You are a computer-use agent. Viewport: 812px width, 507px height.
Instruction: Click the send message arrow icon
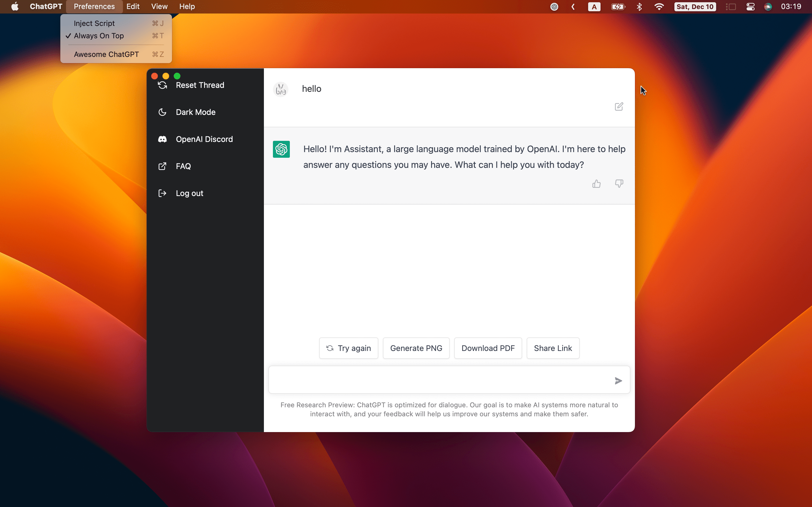[x=618, y=381]
